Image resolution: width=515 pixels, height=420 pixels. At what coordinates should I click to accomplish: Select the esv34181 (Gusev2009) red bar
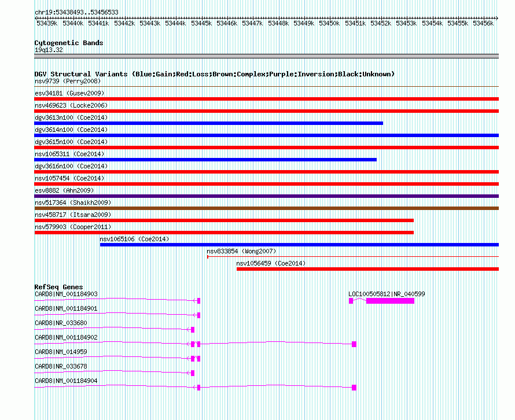coord(266,99)
